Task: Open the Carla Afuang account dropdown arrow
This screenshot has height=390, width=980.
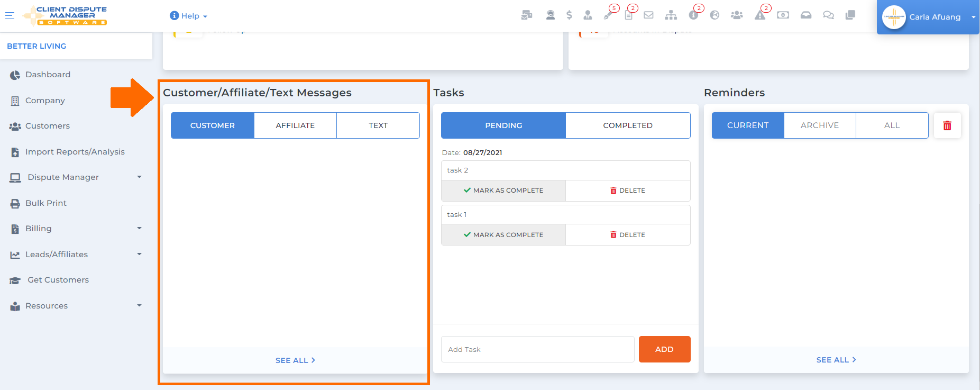Action: (973, 17)
